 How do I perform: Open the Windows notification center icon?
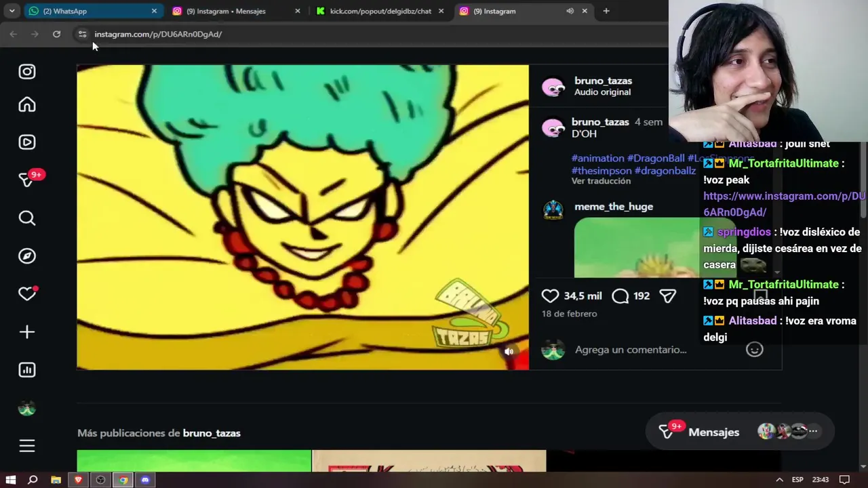click(844, 480)
